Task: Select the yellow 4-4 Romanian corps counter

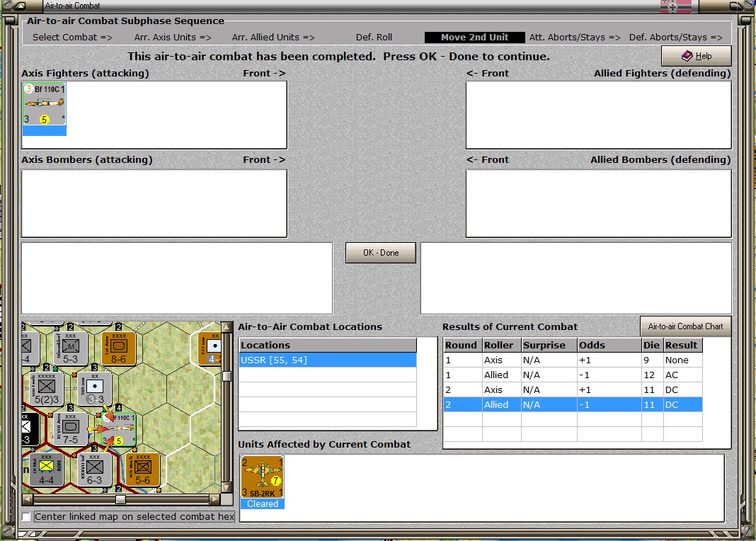Action: pyautogui.click(x=46, y=469)
